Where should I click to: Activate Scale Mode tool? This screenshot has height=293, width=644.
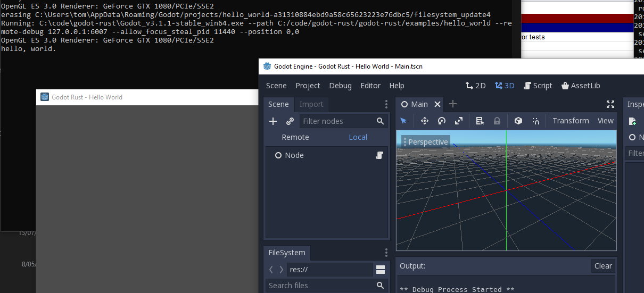459,121
